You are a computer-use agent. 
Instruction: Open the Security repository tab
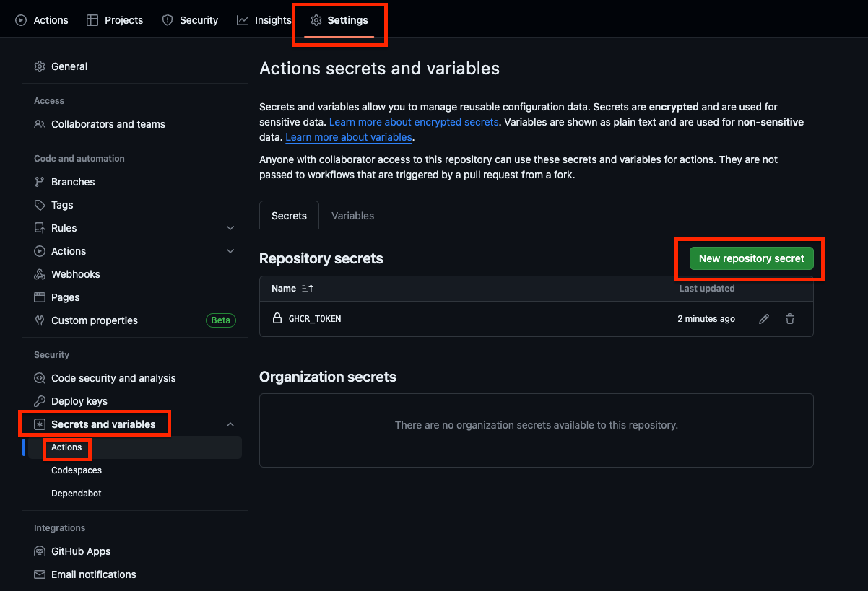190,20
